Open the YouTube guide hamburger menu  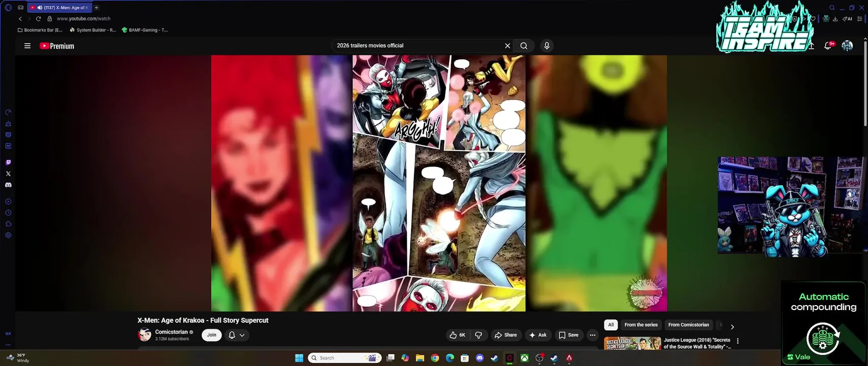point(27,46)
